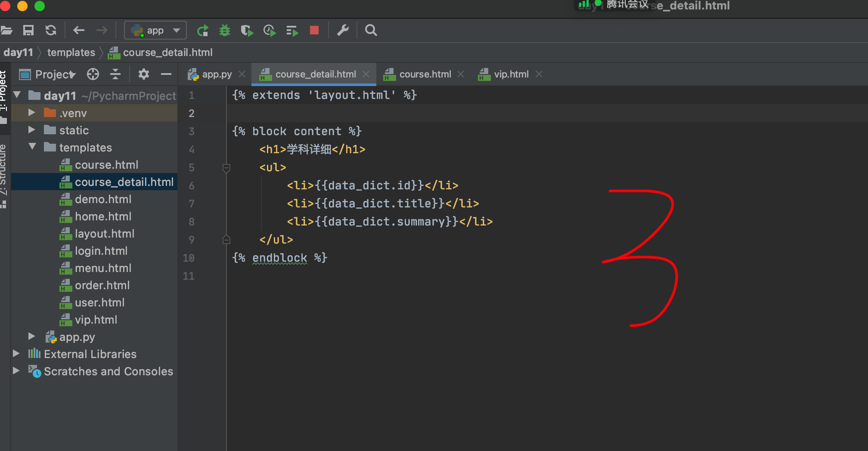Toggle the Structure side tool window
Screen dimensions: 868x451
(x=3, y=176)
